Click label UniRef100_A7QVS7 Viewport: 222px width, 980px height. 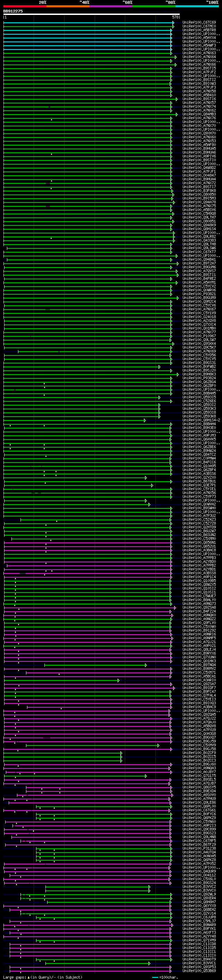pos(199,271)
